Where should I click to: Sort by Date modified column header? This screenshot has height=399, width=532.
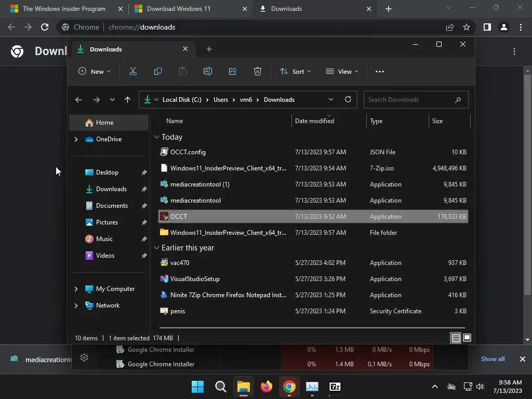[x=329, y=121]
